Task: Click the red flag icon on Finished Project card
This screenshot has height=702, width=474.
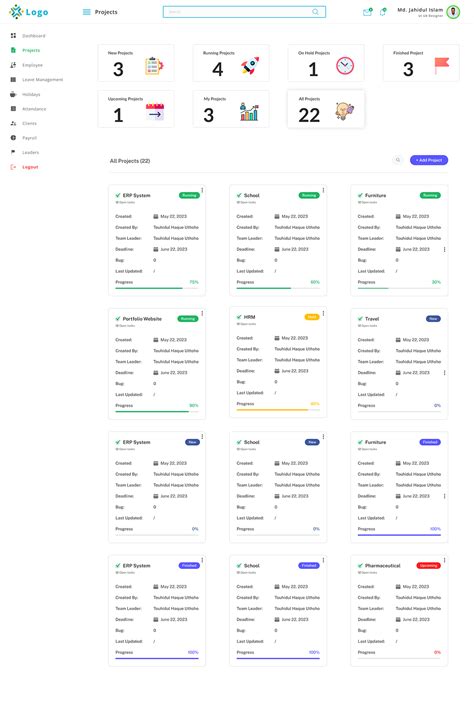Action: tap(441, 66)
